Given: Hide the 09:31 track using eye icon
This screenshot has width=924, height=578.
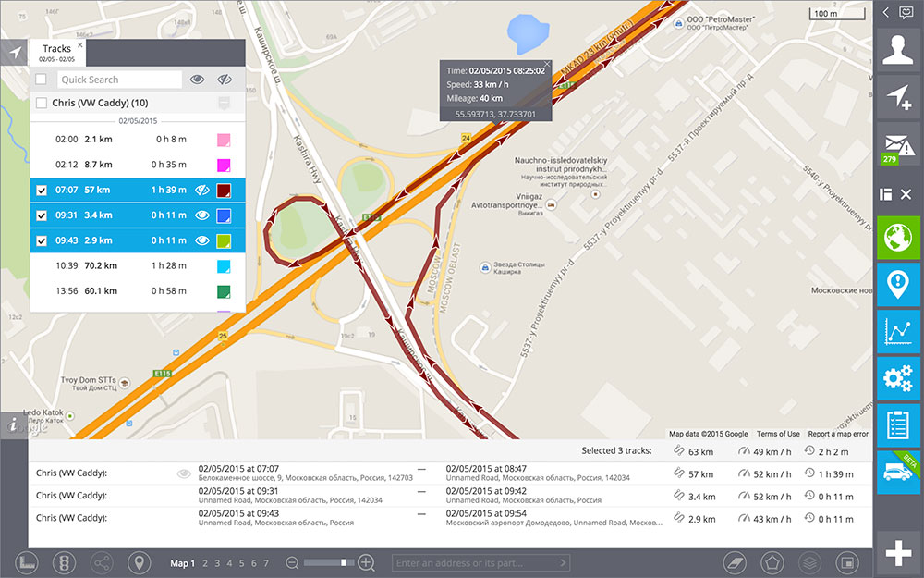Looking at the screenshot, I should coord(202,215).
